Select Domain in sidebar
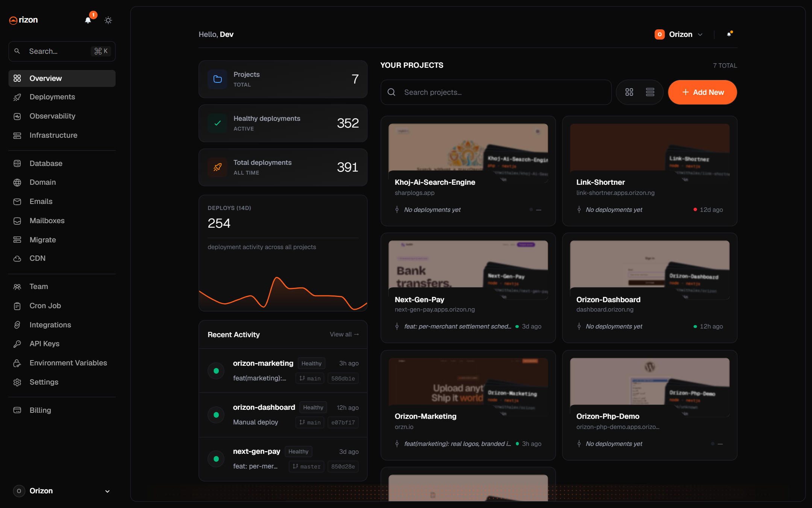The image size is (812, 508). coord(62,183)
